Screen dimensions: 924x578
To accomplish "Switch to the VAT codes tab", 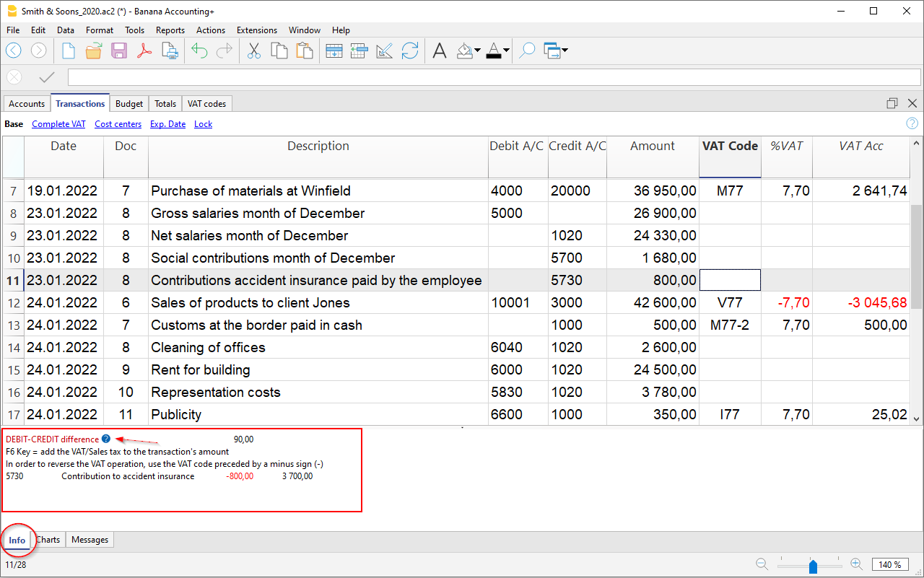I will click(x=206, y=104).
